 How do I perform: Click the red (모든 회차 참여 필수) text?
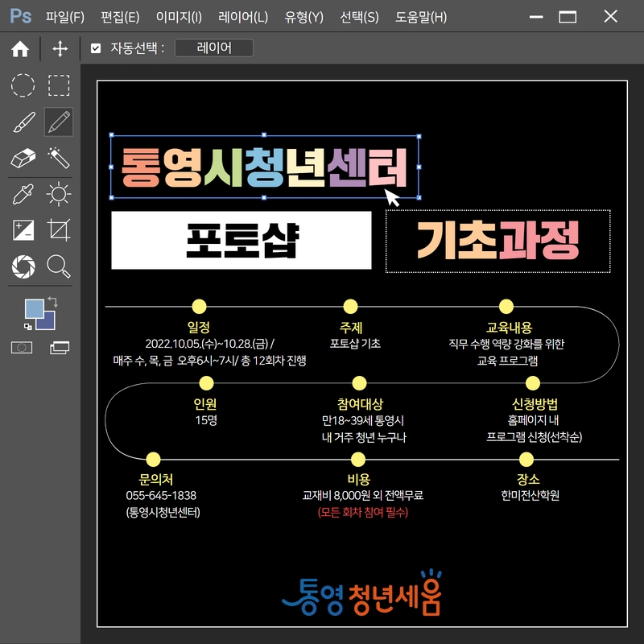point(363,512)
